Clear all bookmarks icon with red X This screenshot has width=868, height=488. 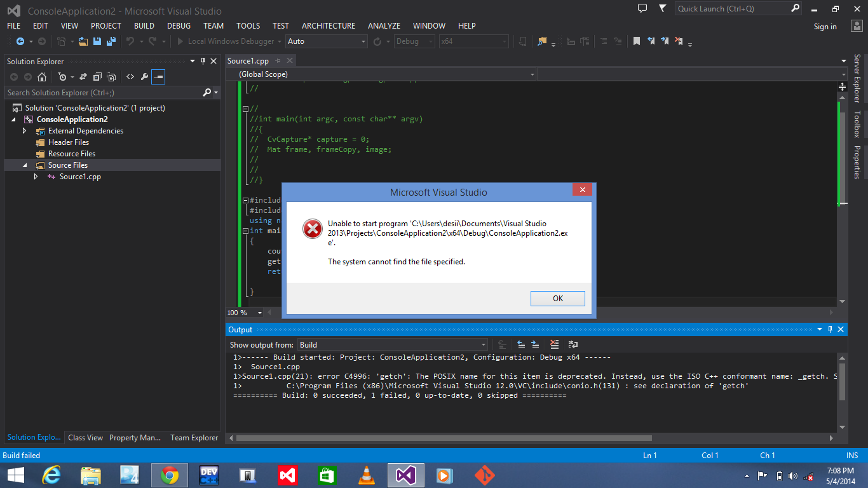point(679,41)
